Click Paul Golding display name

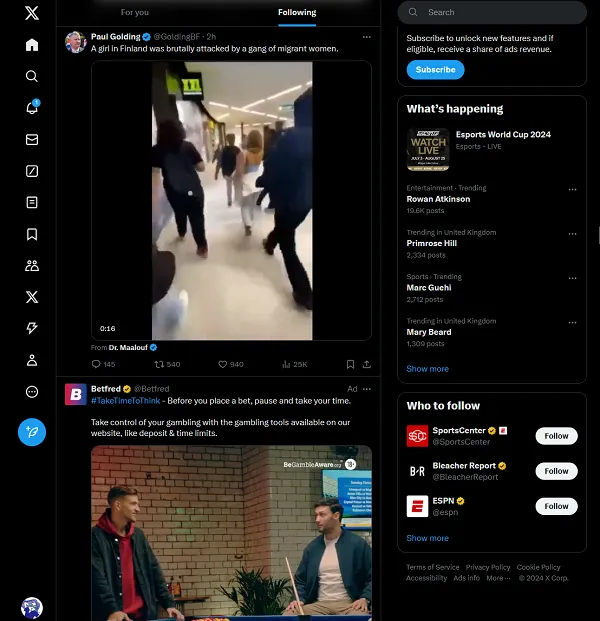116,37
